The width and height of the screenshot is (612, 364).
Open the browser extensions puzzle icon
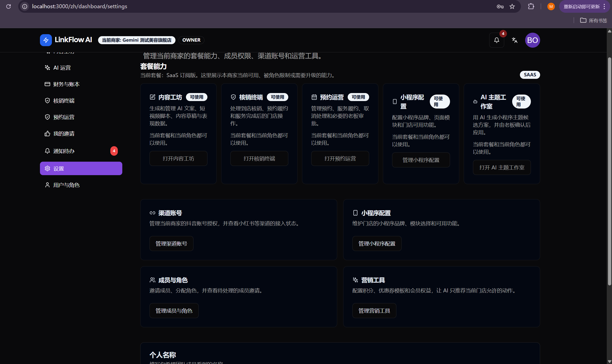[x=531, y=6]
